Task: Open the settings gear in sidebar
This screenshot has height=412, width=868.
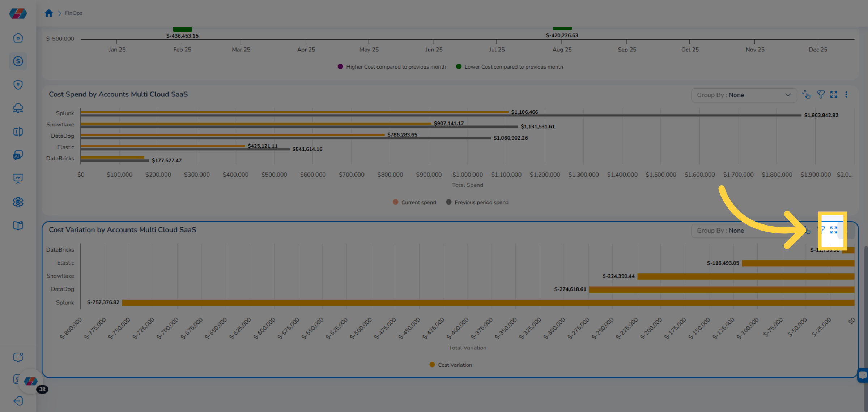Action: 18,202
